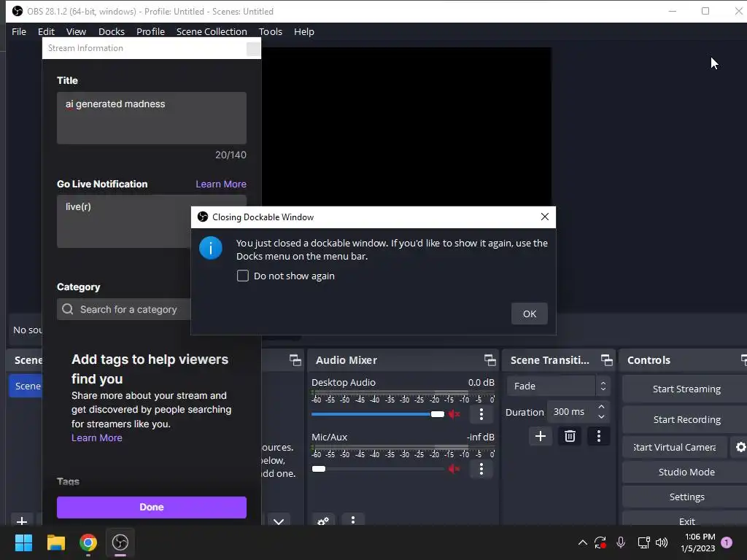Pop out the Audio Mixer dock
Viewport: 747px width, 560px height.
click(489, 360)
